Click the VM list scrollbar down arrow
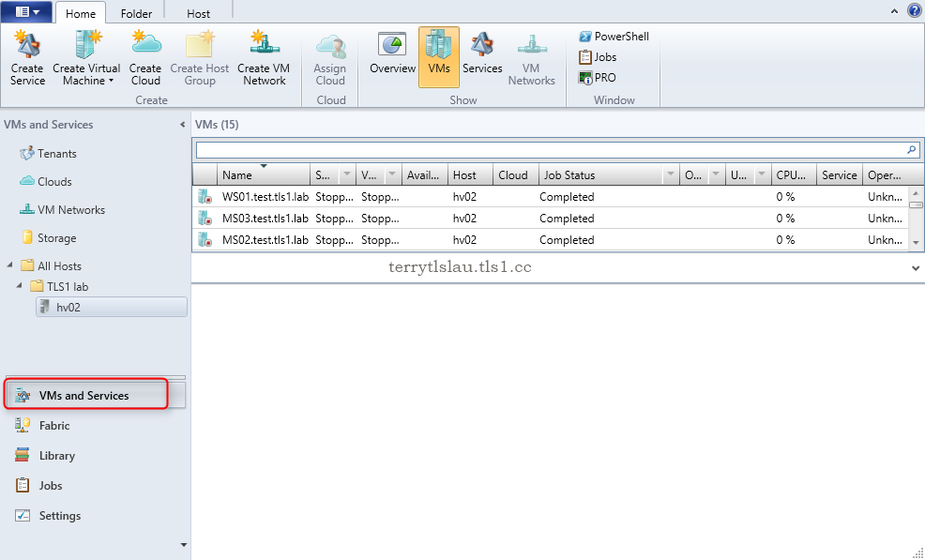The image size is (925, 560). pos(916,243)
